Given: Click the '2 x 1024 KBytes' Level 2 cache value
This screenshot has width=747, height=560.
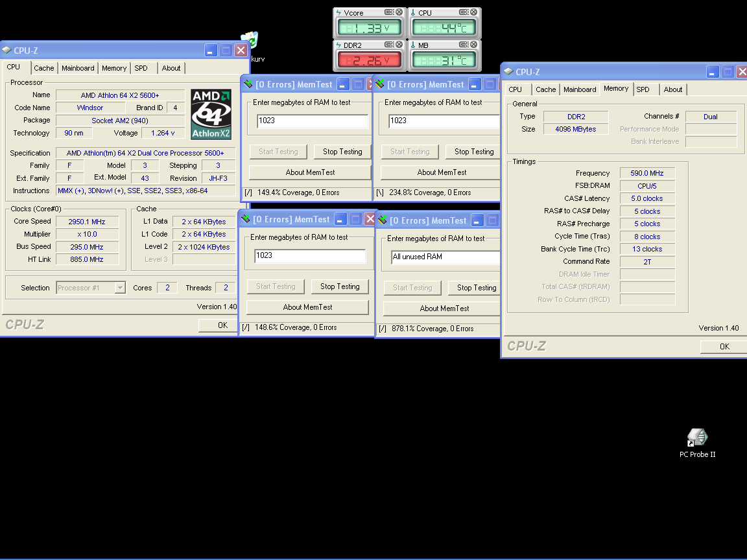Looking at the screenshot, I should tap(204, 247).
